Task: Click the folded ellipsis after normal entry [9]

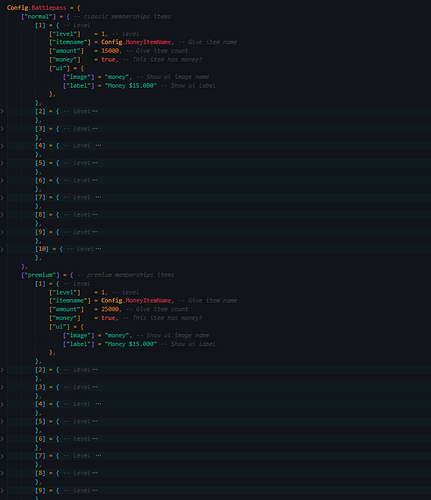Action: [95, 232]
